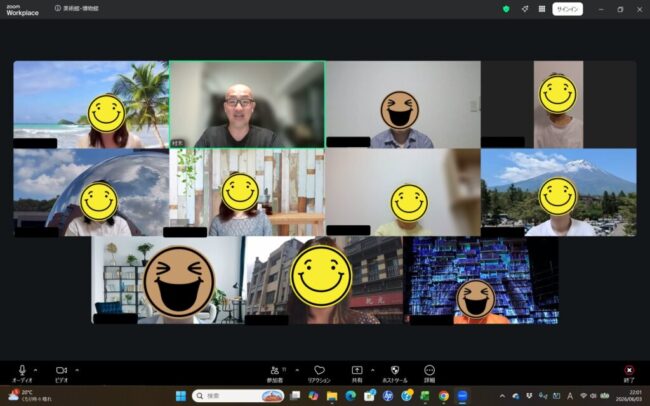Open the more (詳細) menu
Viewport: 650px width, 406px height.
429,373
